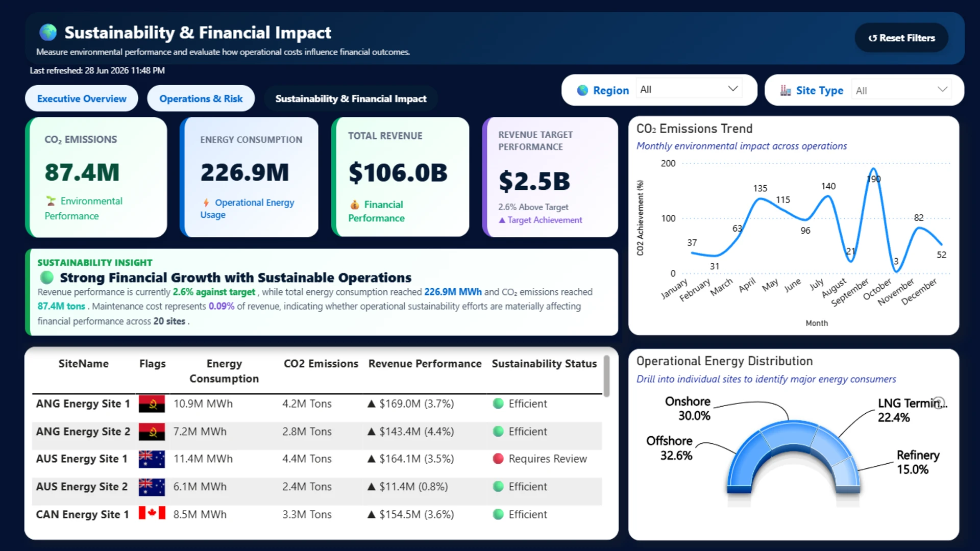Switch to the Executive Overview tab
This screenshot has height=551, width=980.
[82, 98]
